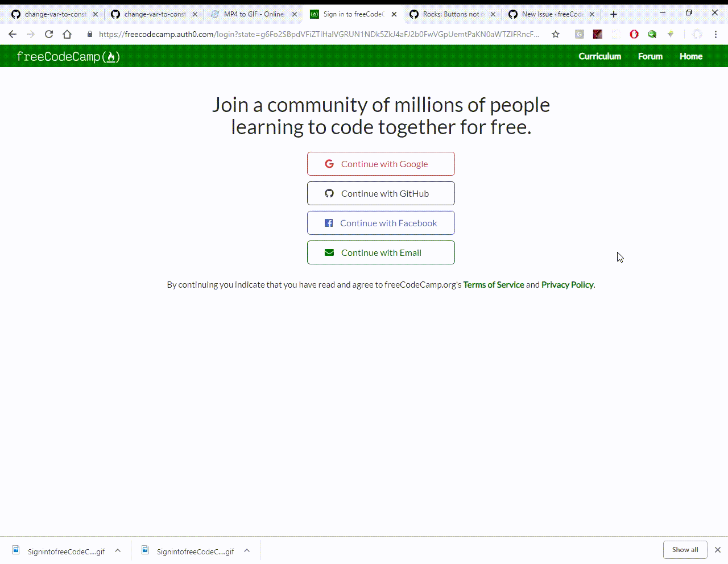Click the GitHub octocat icon on first tab
Viewport: 728px width, 564px height.
point(15,14)
